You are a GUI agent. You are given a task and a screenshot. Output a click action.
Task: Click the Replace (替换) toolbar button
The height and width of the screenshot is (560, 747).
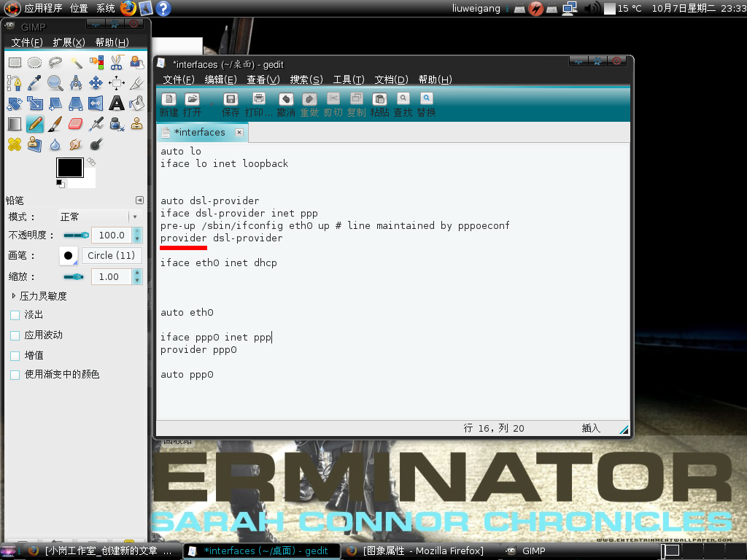coord(426,105)
